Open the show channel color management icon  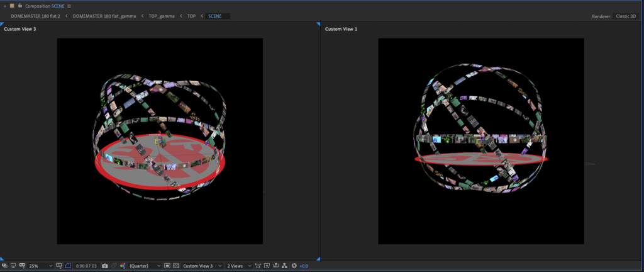coord(123,266)
